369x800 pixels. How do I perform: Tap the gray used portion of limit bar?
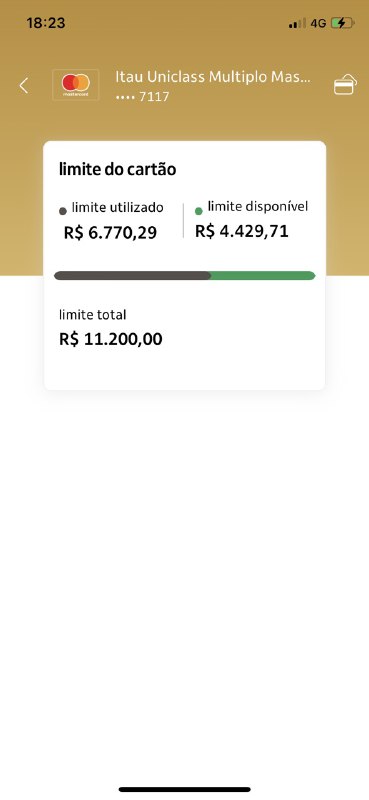pos(133,276)
